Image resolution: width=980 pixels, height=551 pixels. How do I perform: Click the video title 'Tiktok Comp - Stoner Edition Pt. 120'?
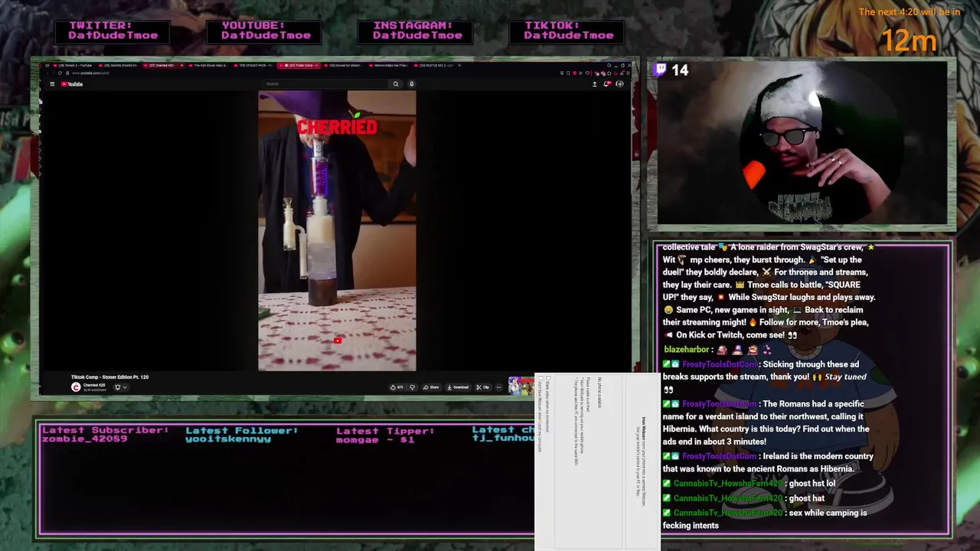click(x=109, y=377)
